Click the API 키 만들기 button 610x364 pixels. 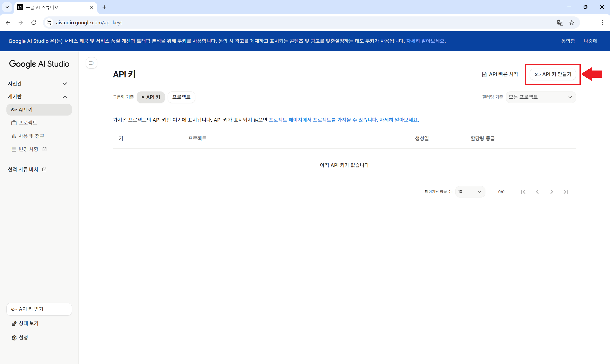point(553,74)
